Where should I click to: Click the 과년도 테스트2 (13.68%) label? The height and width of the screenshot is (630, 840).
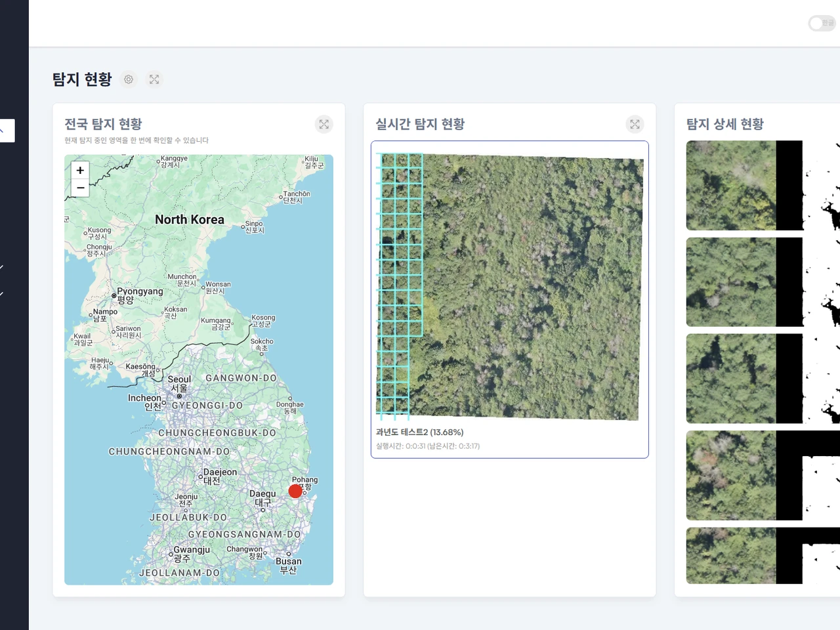pyautogui.click(x=420, y=432)
